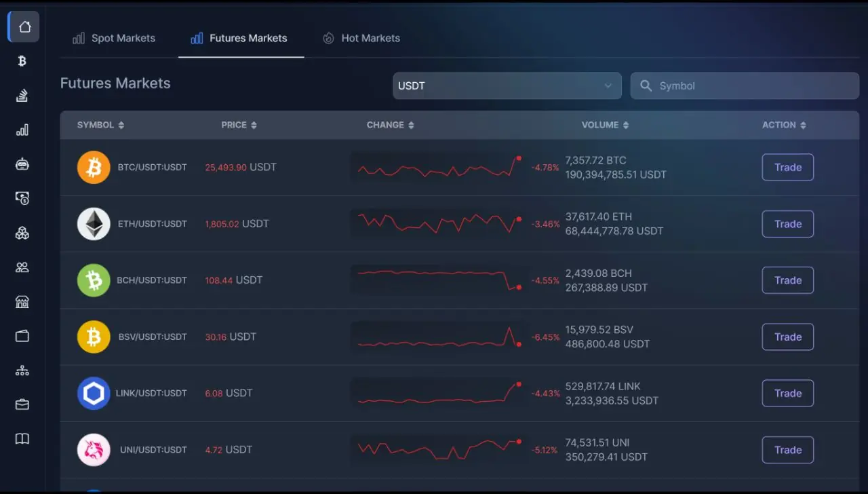The width and height of the screenshot is (868, 494).
Task: Open the stacked layers sidebar icon
Action: tap(22, 96)
